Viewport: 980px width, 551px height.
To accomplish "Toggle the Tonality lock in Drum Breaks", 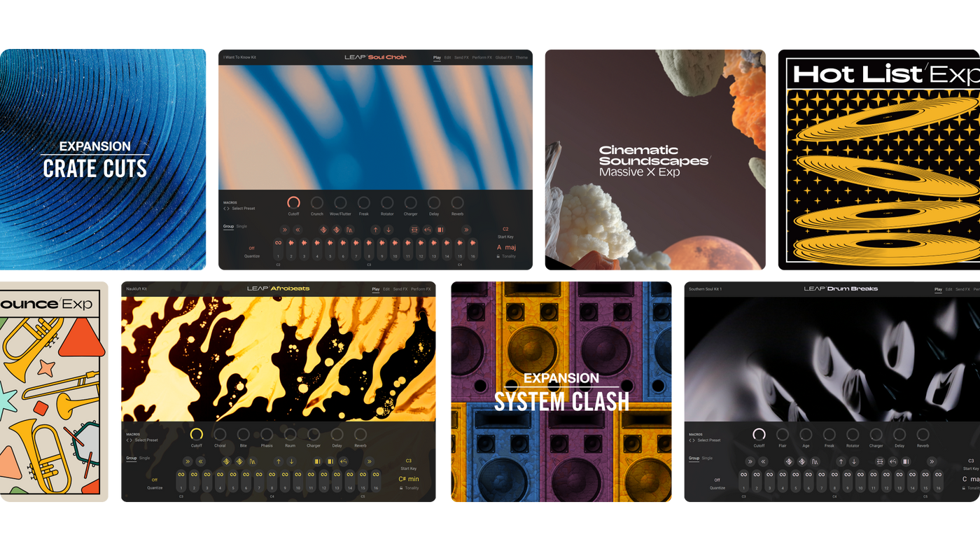I will [963, 488].
